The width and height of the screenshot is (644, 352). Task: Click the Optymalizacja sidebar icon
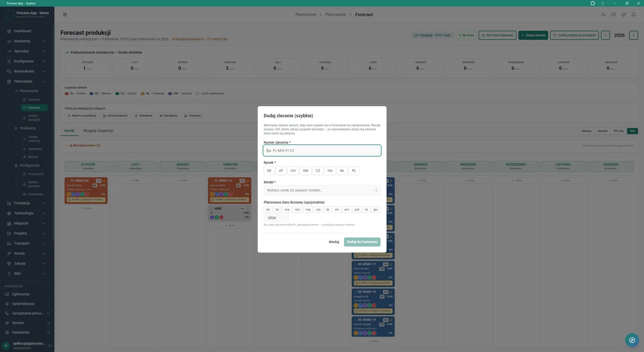(x=7, y=304)
